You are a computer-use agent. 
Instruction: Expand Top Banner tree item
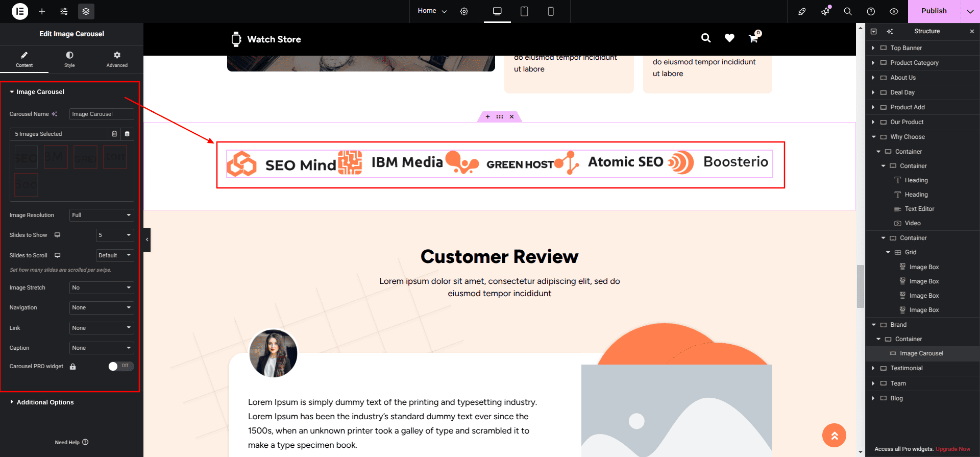coord(873,48)
